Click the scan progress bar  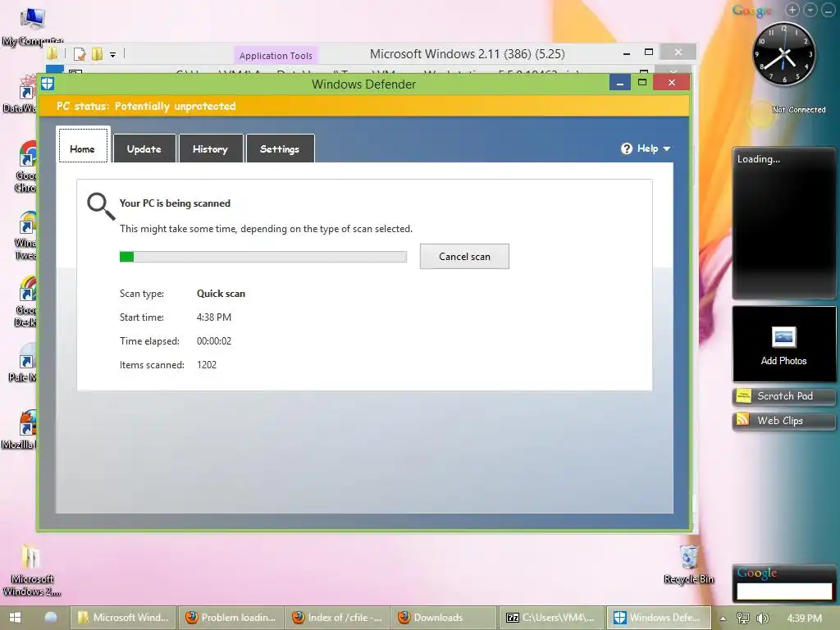(x=263, y=257)
